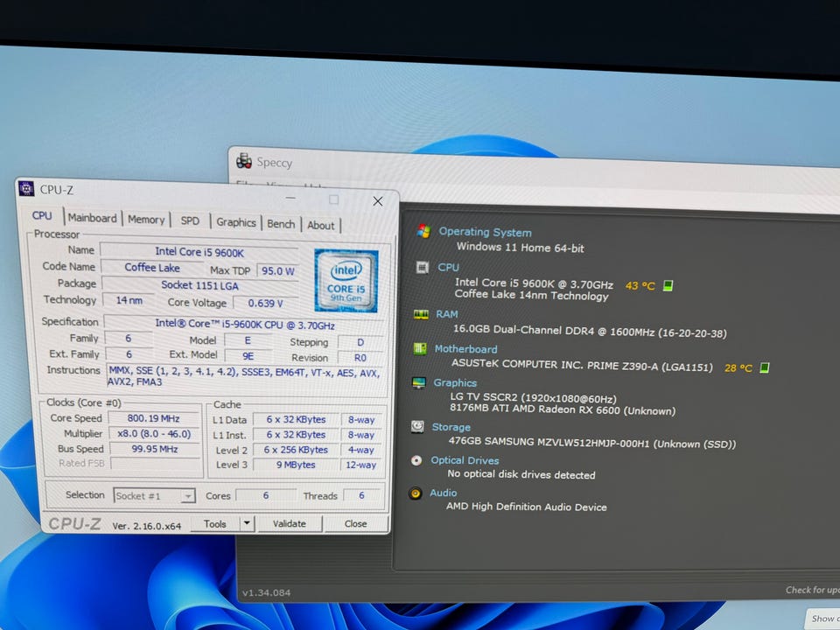Screen dimensions: 840x630
Task: Open the Operating System section in Speccy
Action: [x=485, y=232]
